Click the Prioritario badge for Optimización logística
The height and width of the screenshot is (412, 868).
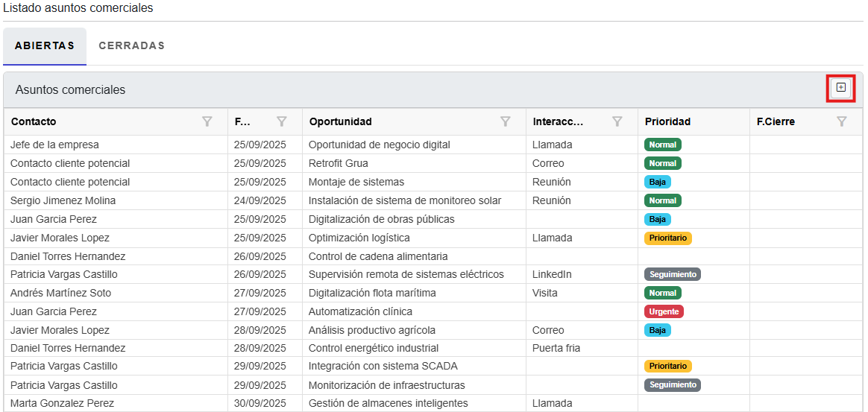coord(667,238)
